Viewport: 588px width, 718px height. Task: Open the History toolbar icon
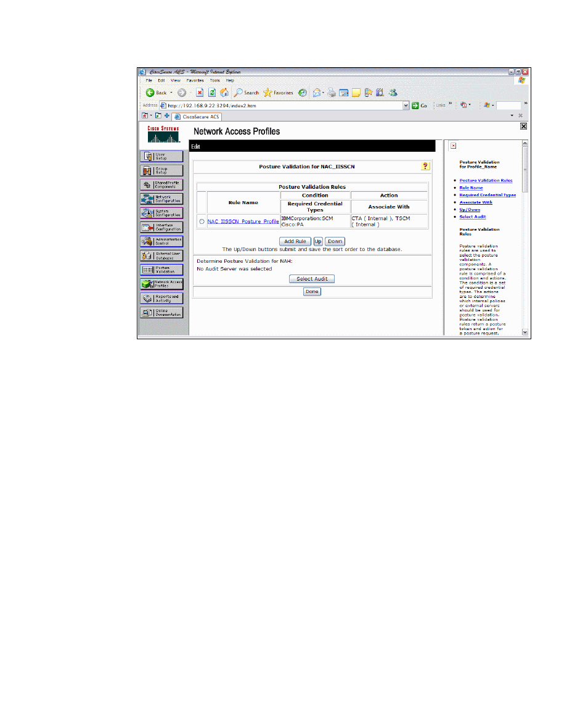(303, 93)
